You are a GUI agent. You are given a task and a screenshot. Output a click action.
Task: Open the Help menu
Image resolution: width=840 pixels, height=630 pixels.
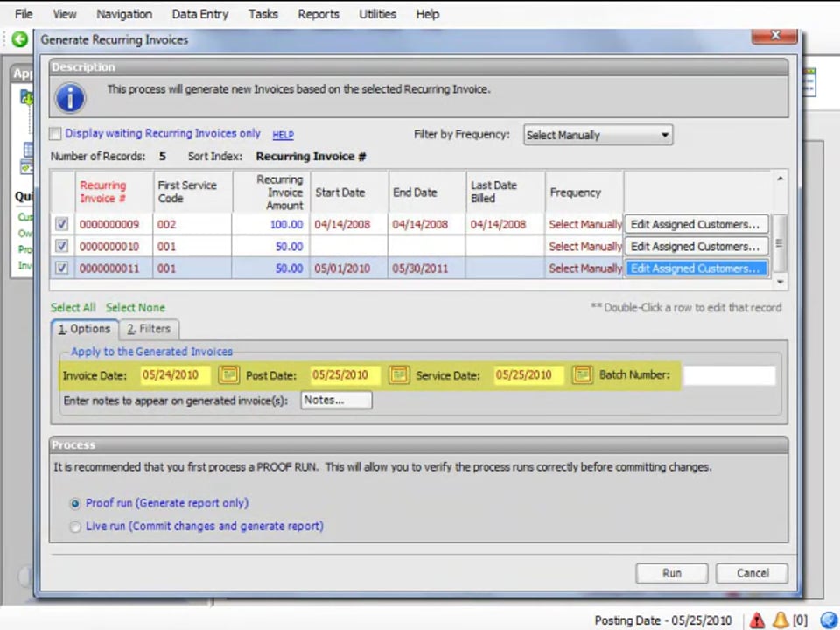click(427, 14)
